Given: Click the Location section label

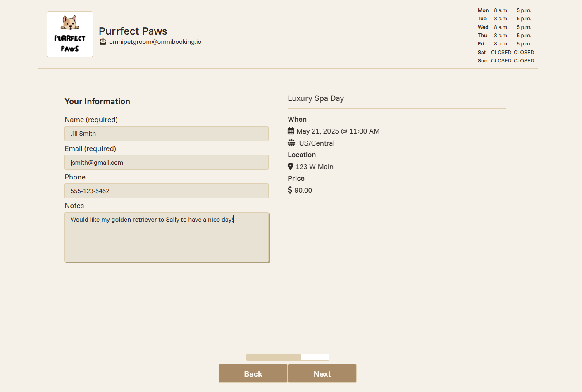Looking at the screenshot, I should click(x=302, y=155).
